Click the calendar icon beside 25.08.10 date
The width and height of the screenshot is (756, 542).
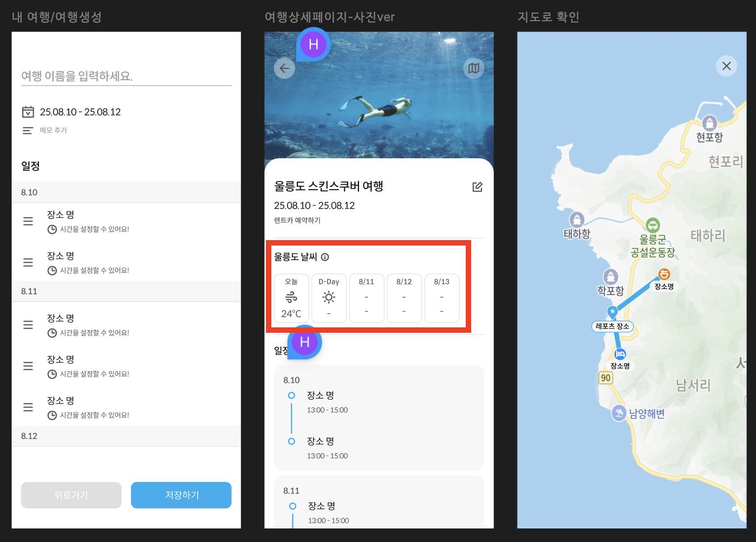click(x=28, y=112)
